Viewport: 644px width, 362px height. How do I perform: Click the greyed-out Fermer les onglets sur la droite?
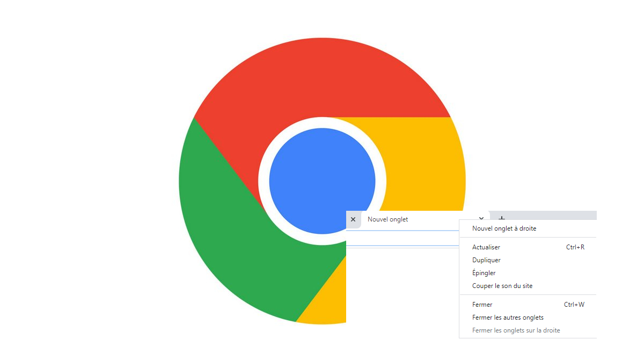516,330
